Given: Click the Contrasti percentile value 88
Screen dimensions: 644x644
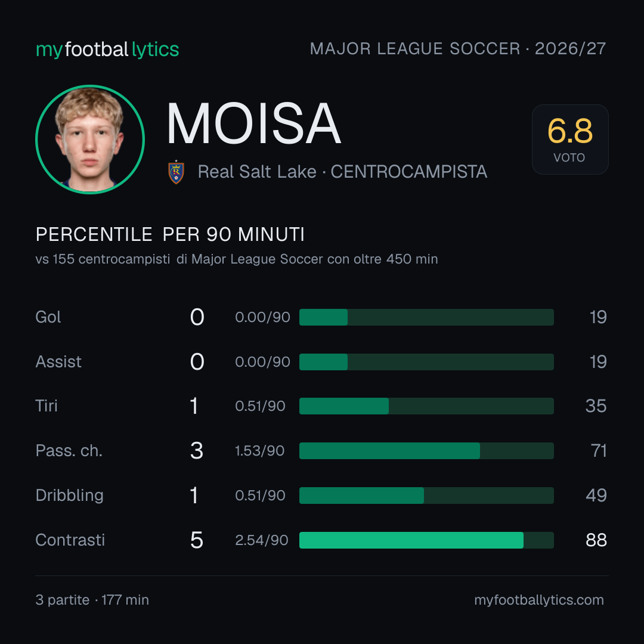Looking at the screenshot, I should click(x=596, y=540).
